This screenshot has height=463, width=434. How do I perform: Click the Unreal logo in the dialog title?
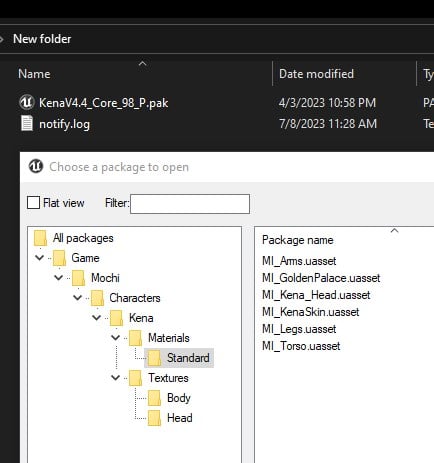36,166
